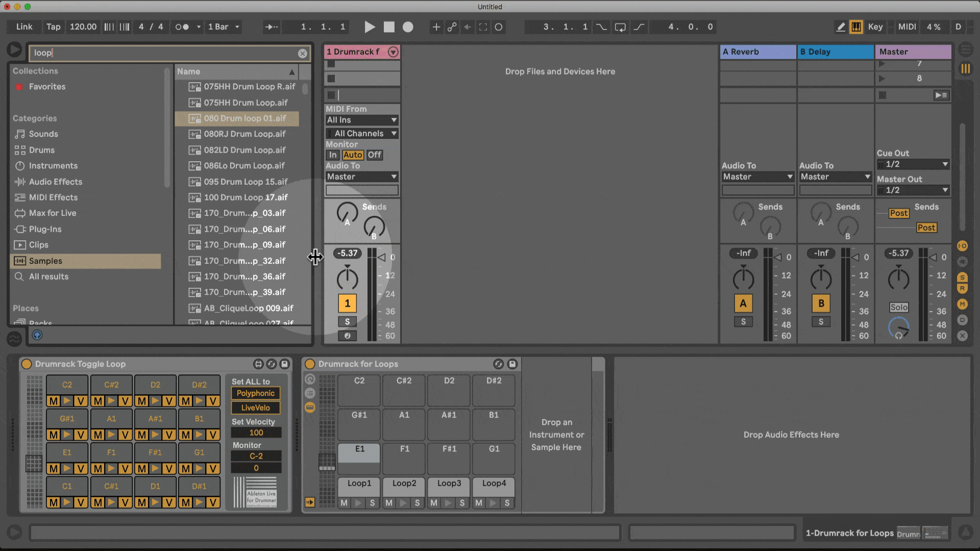Mute the Loop1 pad in Drumrack for Loops

(344, 503)
